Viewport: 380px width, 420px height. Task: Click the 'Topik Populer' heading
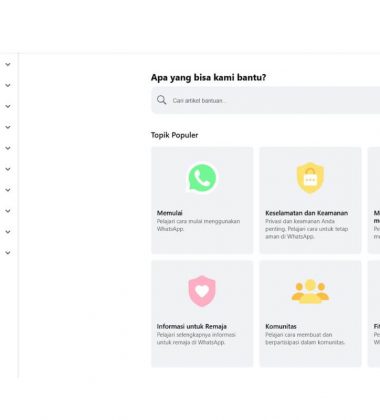click(x=174, y=135)
